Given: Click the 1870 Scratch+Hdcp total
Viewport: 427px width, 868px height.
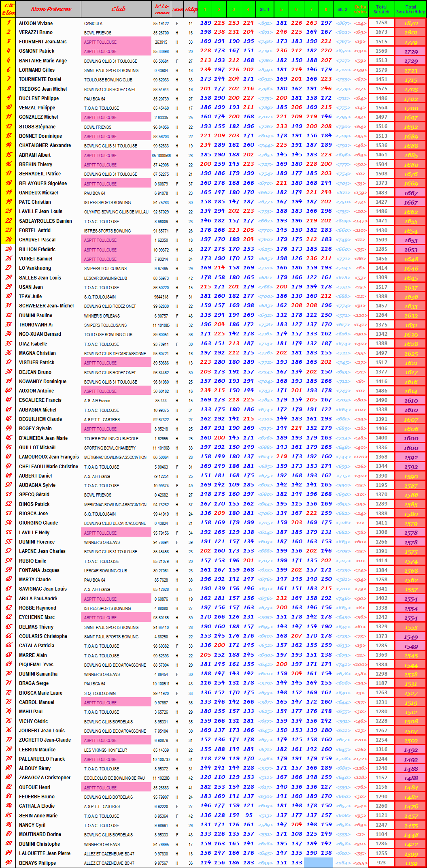Looking at the screenshot, I should 411,23.
